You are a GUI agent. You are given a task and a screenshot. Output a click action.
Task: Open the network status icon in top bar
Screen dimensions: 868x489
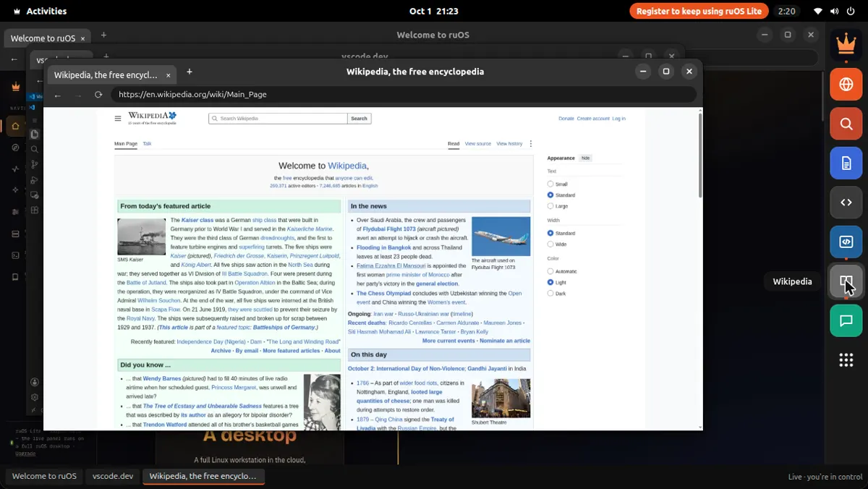point(818,11)
